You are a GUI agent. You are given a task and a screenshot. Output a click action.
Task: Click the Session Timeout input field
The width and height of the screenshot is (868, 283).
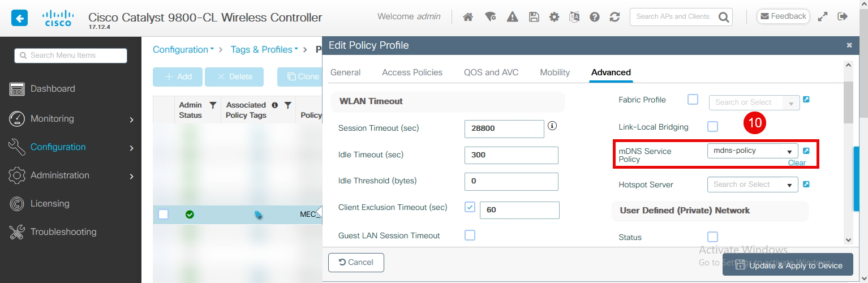(x=504, y=128)
